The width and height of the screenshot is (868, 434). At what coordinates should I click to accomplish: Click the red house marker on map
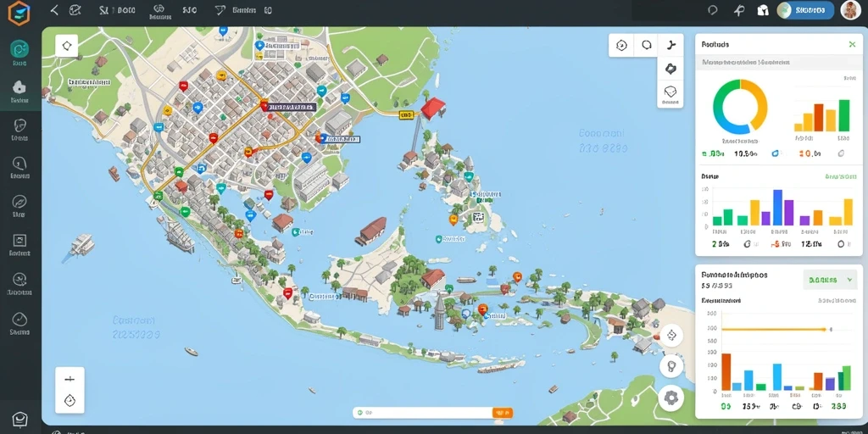(x=433, y=108)
